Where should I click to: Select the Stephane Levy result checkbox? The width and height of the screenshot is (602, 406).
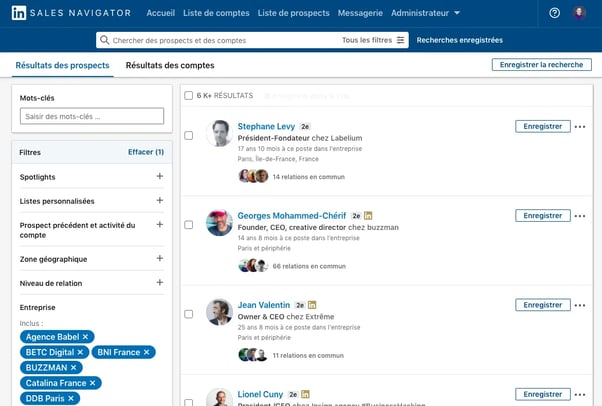pos(189,136)
